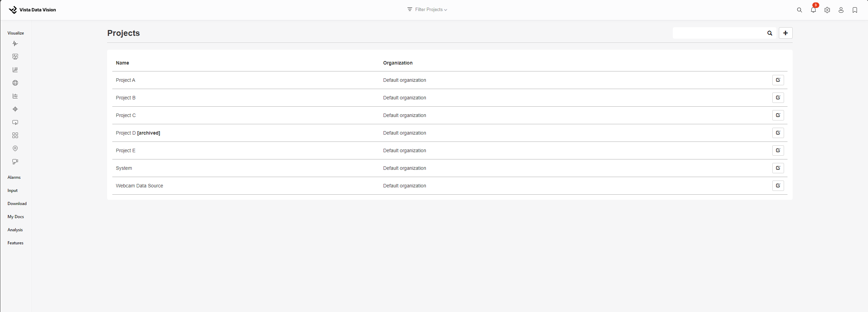Viewport: 868px width, 312px height.
Task: Edit Project E
Action: 778,150
